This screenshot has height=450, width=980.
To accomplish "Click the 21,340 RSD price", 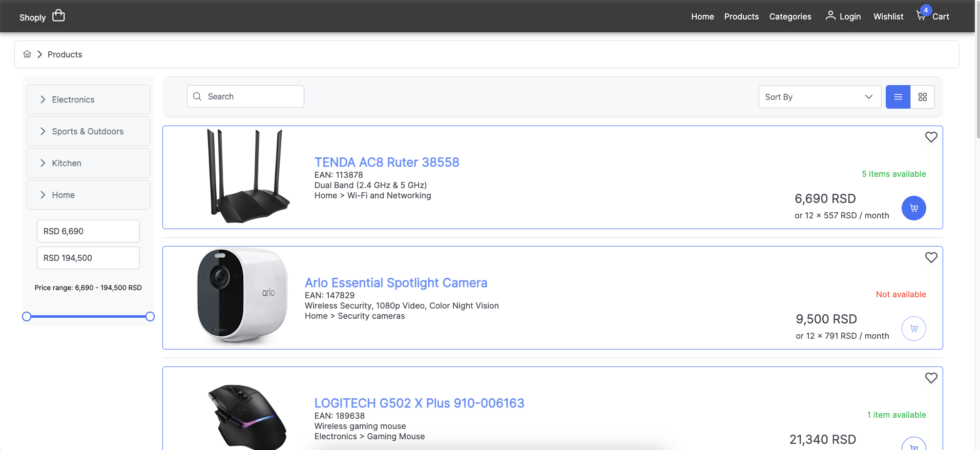I will coord(822,439).
